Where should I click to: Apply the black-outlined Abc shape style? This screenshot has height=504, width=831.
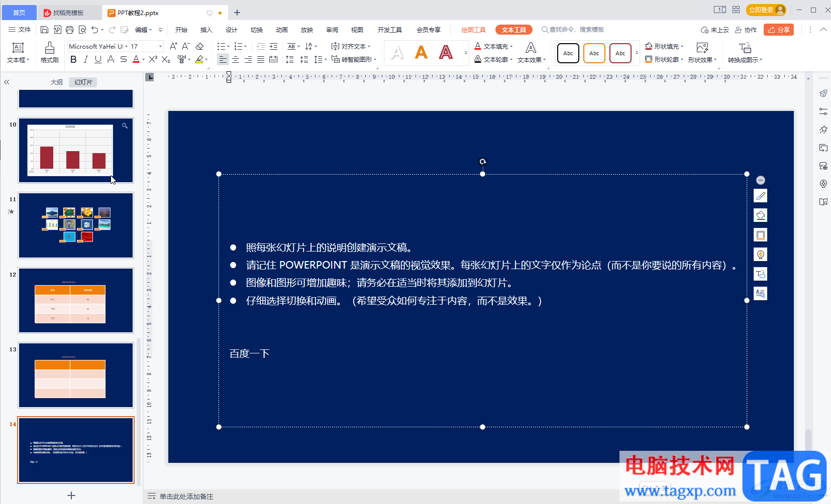(x=568, y=53)
